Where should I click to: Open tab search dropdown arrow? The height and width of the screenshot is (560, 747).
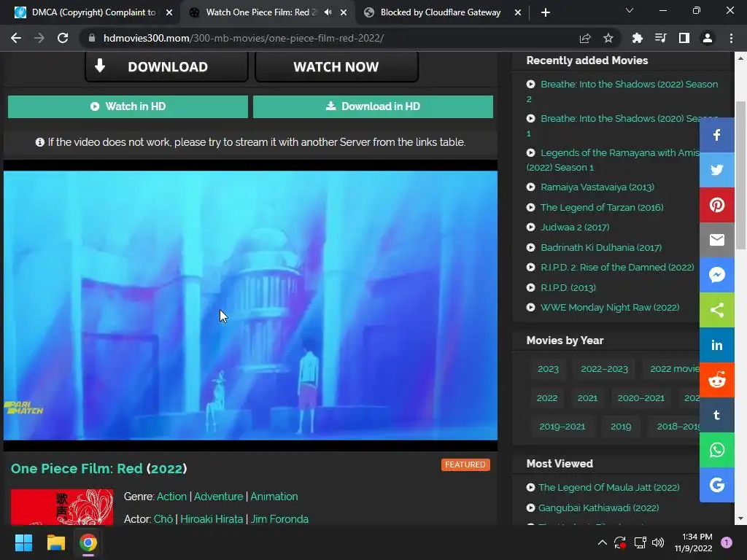pos(630,10)
